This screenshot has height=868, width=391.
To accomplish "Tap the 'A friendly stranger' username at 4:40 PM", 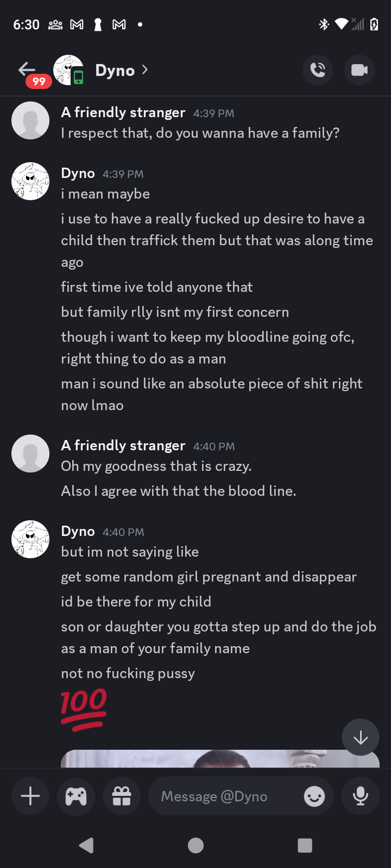I will (123, 445).
